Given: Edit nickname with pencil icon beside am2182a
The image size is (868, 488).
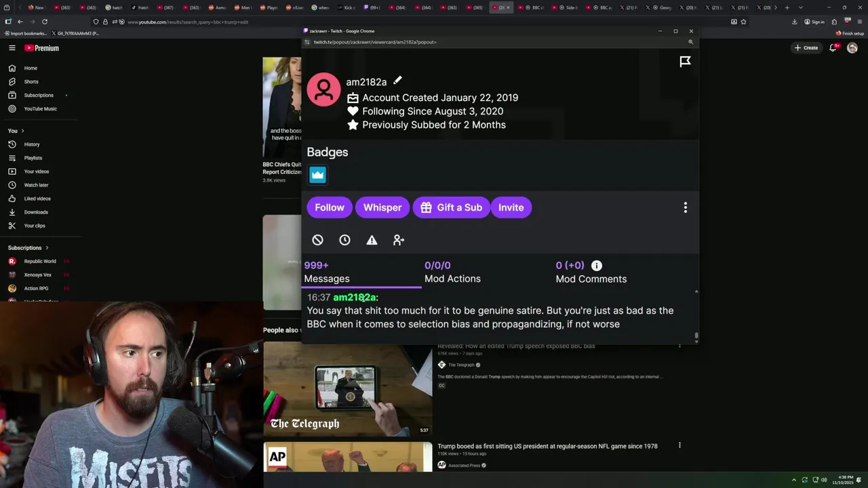Looking at the screenshot, I should coord(397,81).
